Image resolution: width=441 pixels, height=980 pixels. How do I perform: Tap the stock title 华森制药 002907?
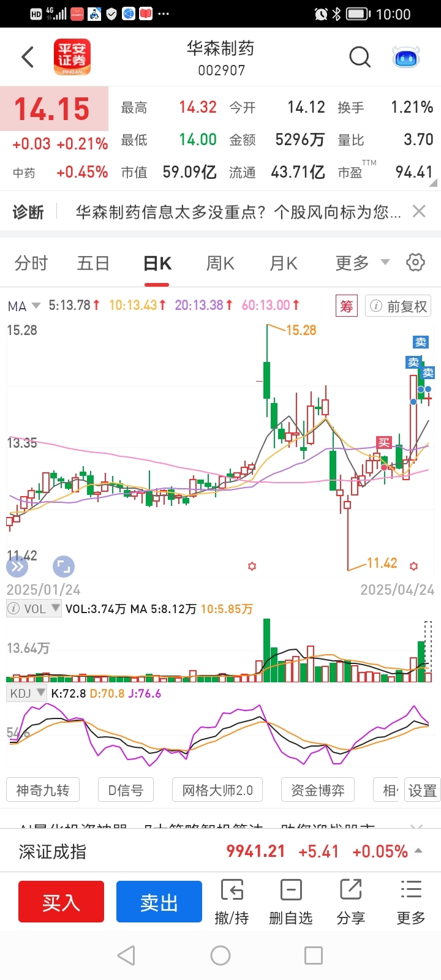click(221, 58)
